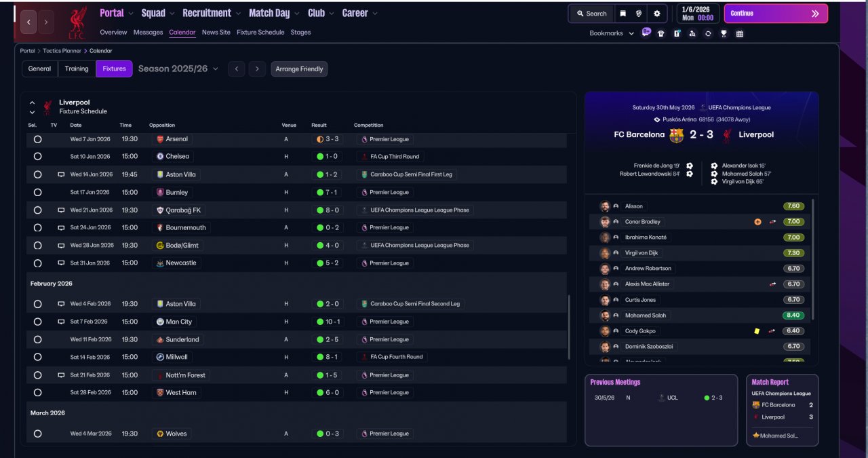Open the Overview sub-tab
The width and height of the screenshot is (868, 458).
pyautogui.click(x=113, y=33)
